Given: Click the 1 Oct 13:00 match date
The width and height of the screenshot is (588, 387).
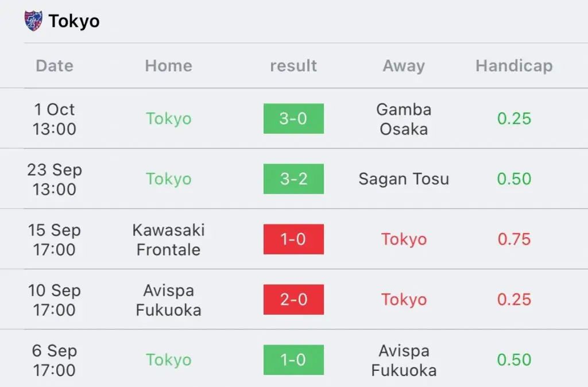Looking at the screenshot, I should click(x=55, y=119).
